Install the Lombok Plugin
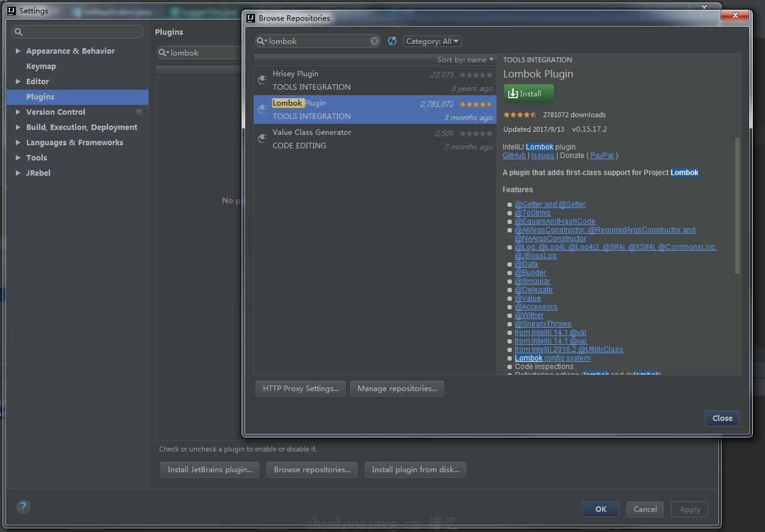 pos(529,93)
